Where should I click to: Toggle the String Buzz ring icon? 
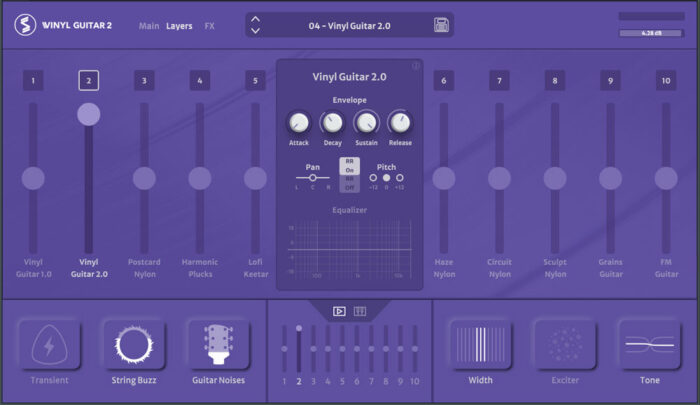[134, 344]
